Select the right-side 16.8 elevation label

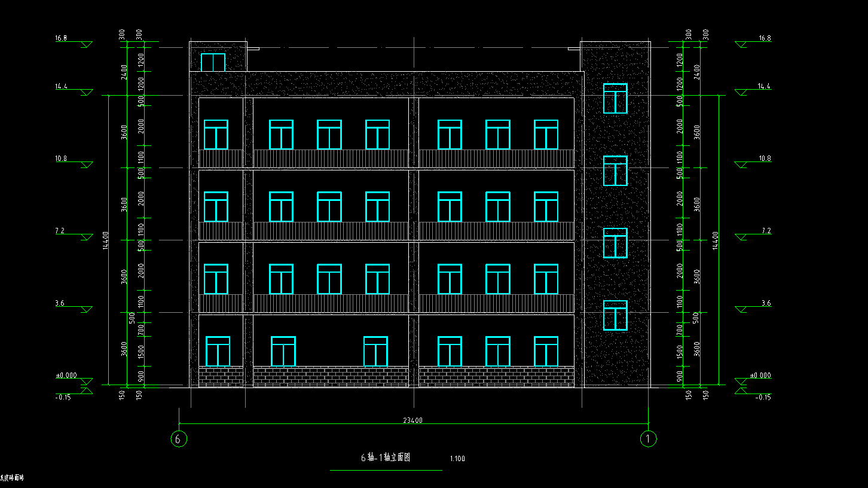(765, 38)
